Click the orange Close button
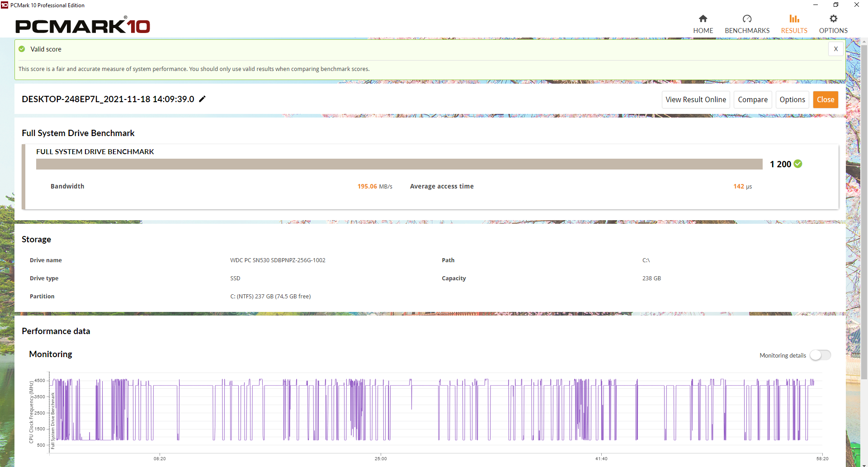868x467 pixels. pyautogui.click(x=826, y=99)
